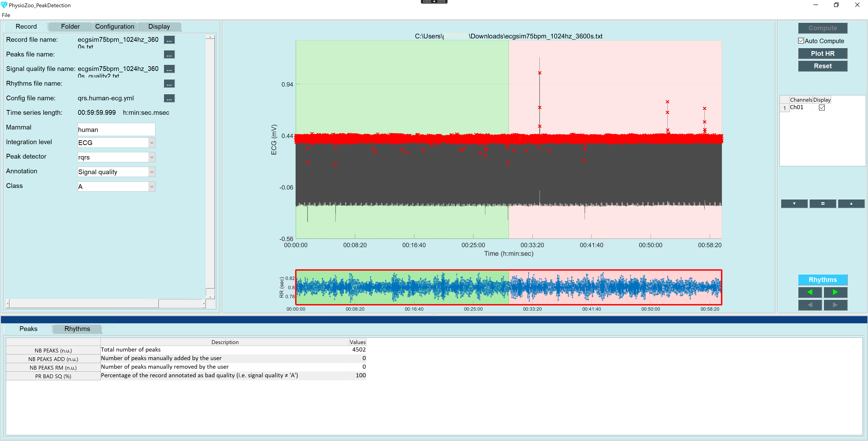Click the down-triangle channel shift button
Image resolution: width=868 pixels, height=441 pixels.
coord(794,203)
